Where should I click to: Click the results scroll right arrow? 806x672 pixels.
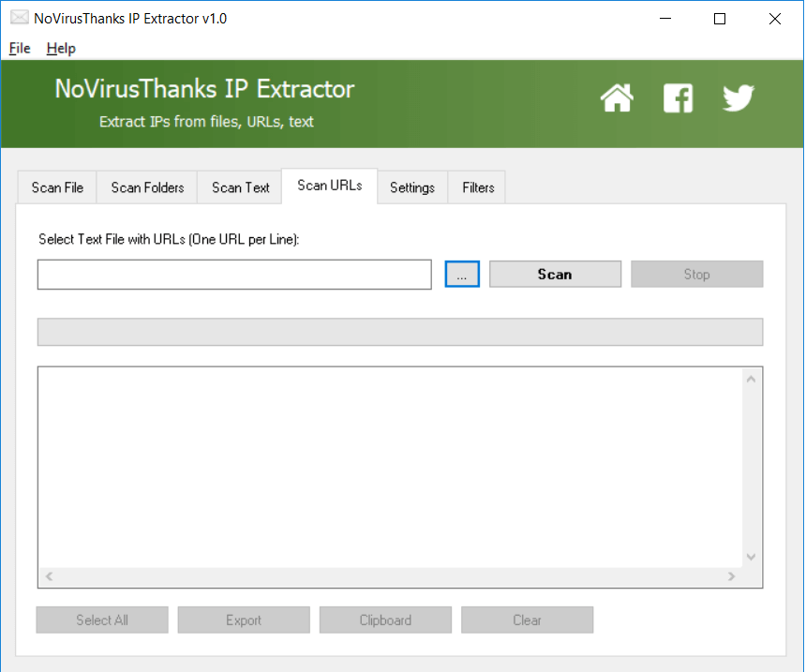(731, 576)
